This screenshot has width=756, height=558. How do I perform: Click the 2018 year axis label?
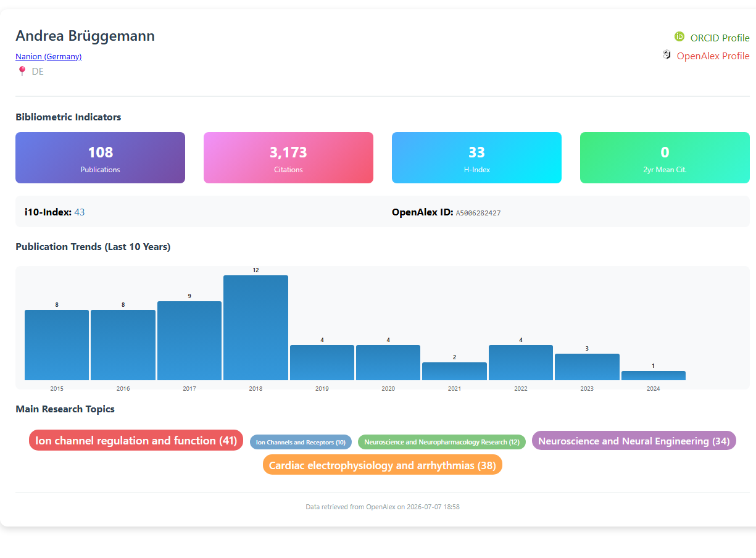[x=255, y=389]
